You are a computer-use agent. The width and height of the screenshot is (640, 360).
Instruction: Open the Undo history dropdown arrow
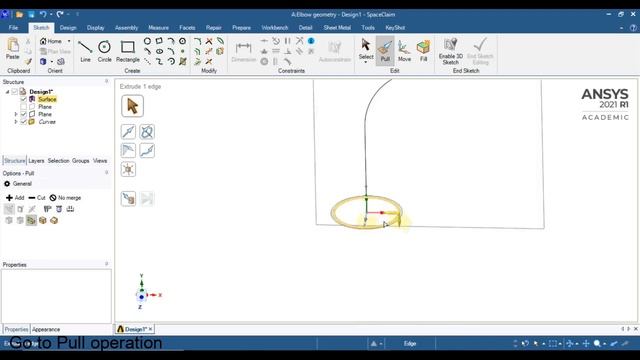[x=51, y=14]
